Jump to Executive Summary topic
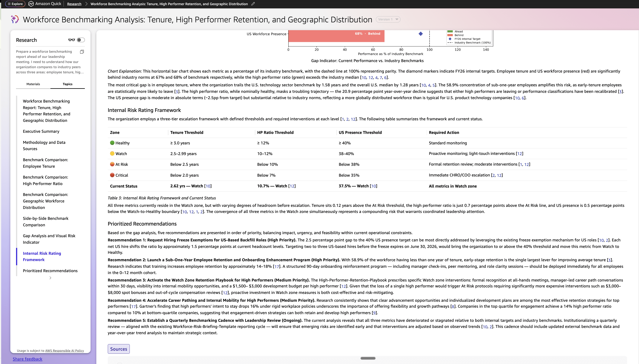The image size is (639, 364). [41, 131]
